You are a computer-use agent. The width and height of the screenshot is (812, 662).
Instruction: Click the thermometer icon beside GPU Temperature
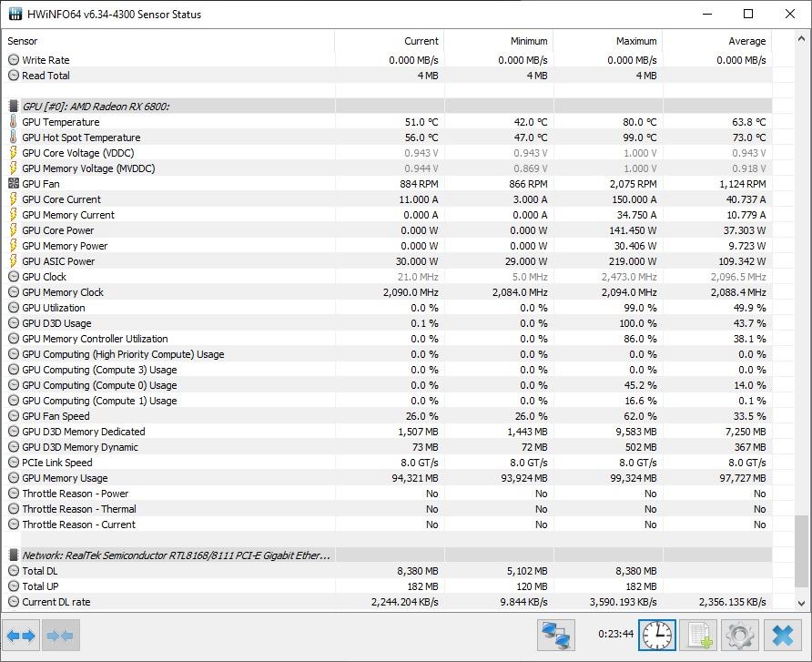point(14,122)
